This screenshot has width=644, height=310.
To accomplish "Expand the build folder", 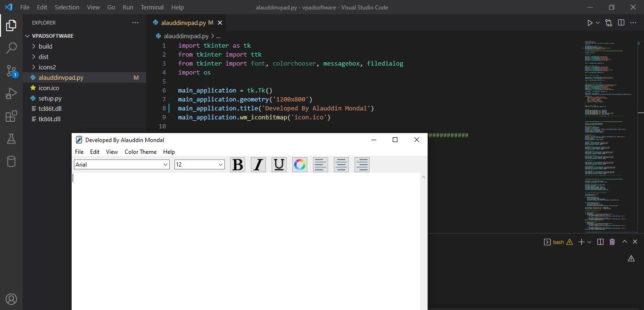I will (x=45, y=46).
